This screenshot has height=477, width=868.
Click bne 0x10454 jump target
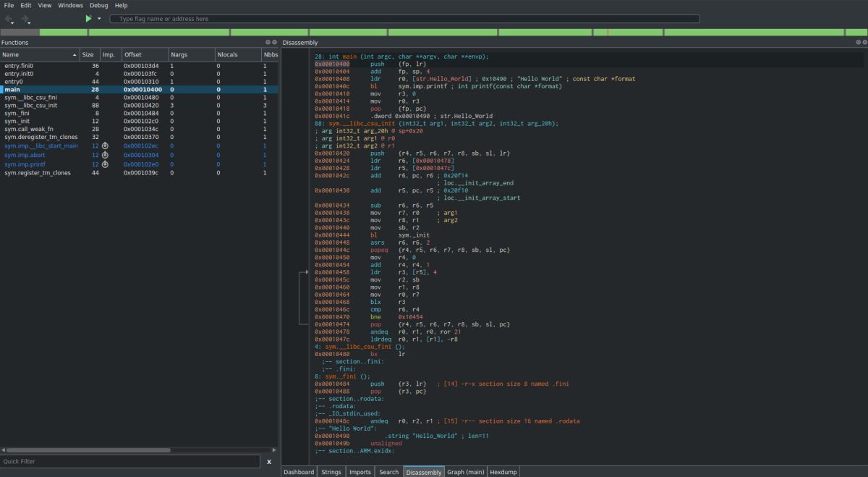[410, 317]
